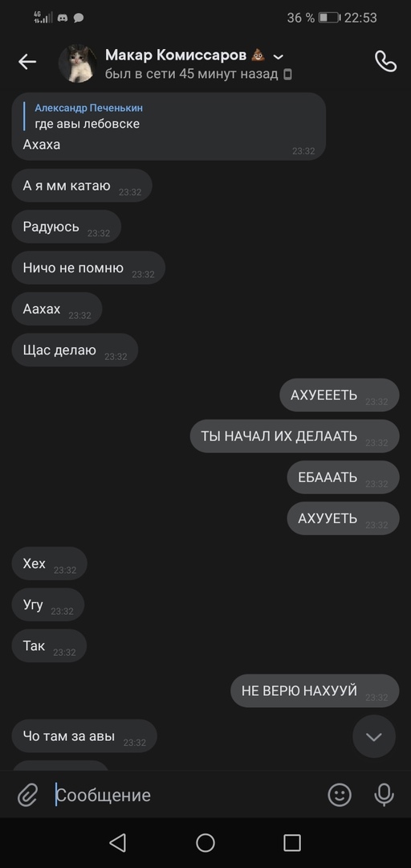Screen dimensions: 411x868
Task: Expand the chevron next to Макар Комиссаров
Action: [279, 56]
